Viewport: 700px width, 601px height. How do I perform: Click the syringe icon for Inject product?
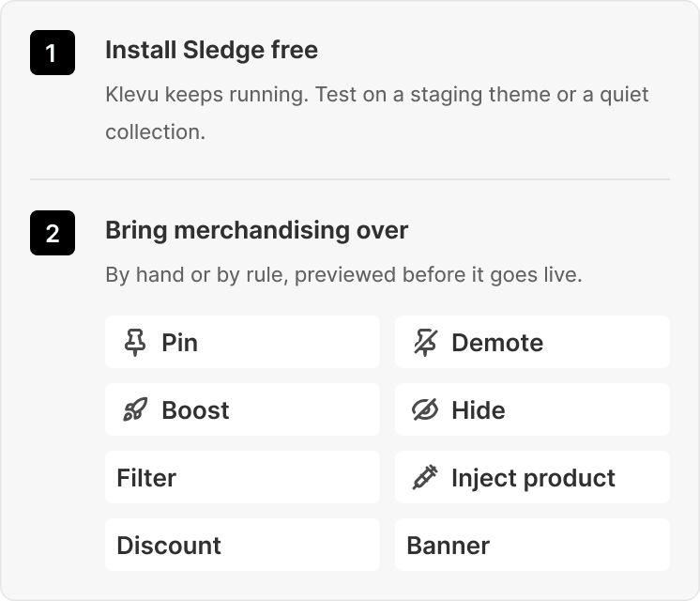425,477
